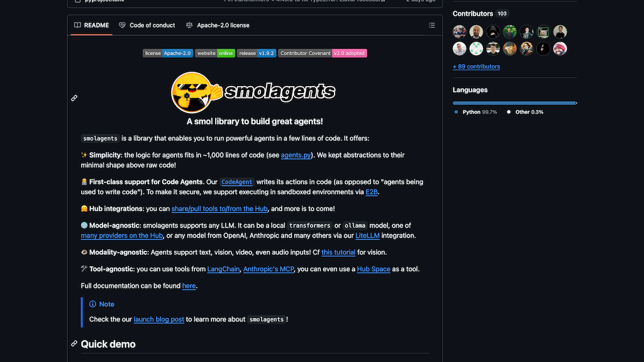
Task: Open the README outline list icon
Action: (431, 25)
